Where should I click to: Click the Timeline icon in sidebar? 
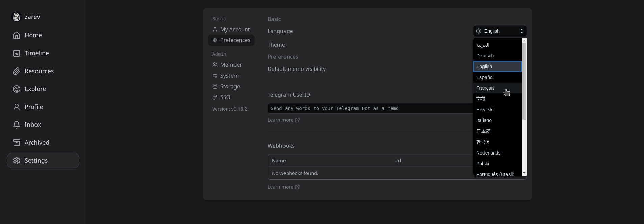tap(17, 53)
